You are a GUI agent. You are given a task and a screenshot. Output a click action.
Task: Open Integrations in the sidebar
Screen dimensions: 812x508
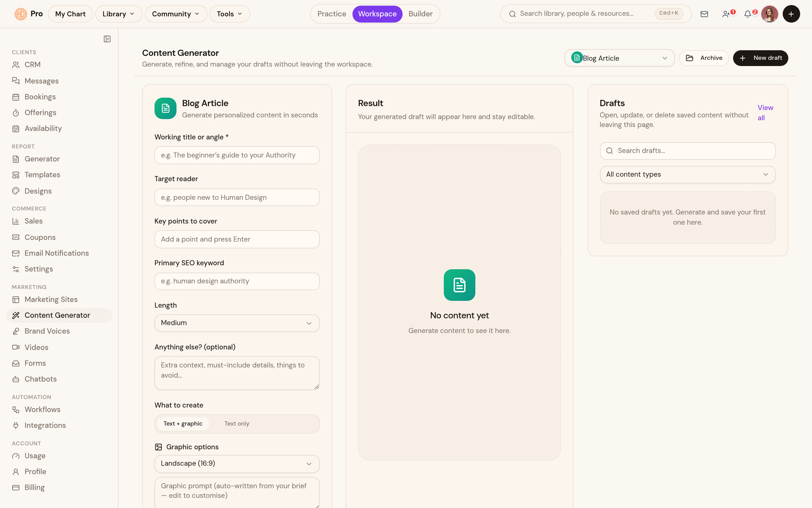point(59,425)
